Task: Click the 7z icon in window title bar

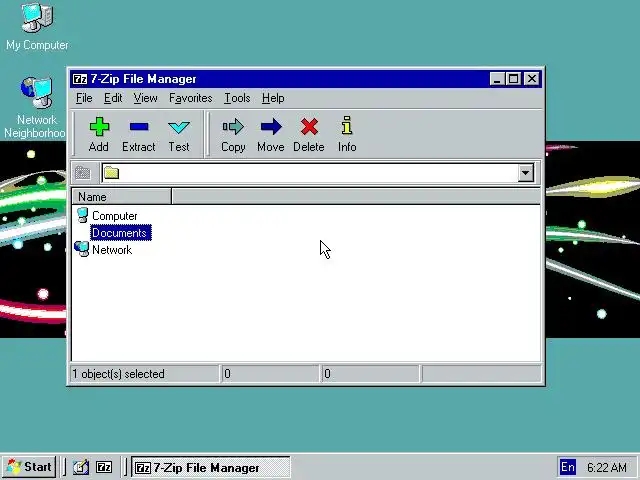Action: (80, 79)
